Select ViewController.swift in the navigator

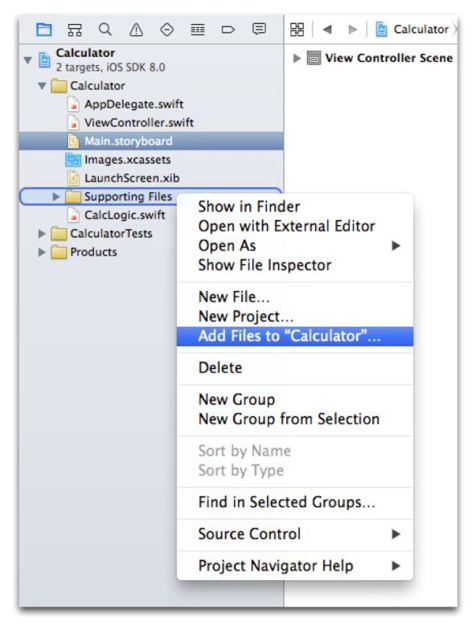point(139,123)
